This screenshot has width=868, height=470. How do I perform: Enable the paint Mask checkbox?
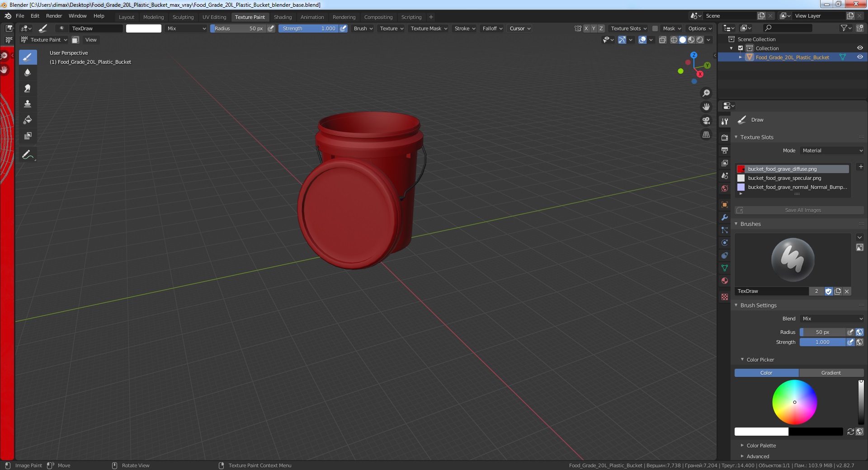[655, 28]
